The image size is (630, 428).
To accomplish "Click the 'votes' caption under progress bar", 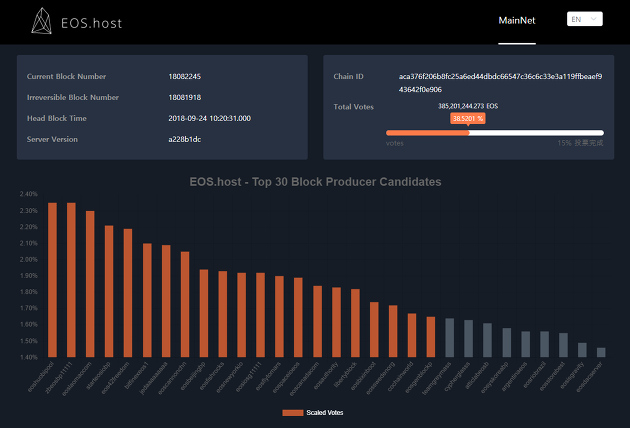I will (395, 143).
